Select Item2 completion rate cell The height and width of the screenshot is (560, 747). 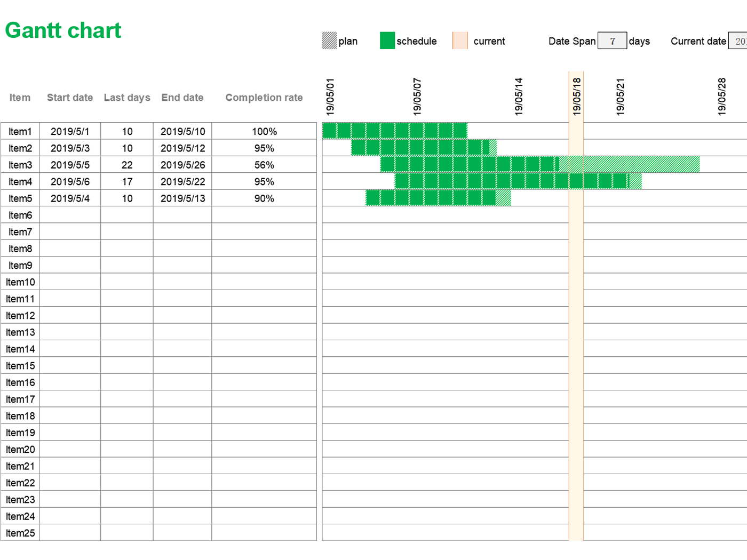click(264, 148)
